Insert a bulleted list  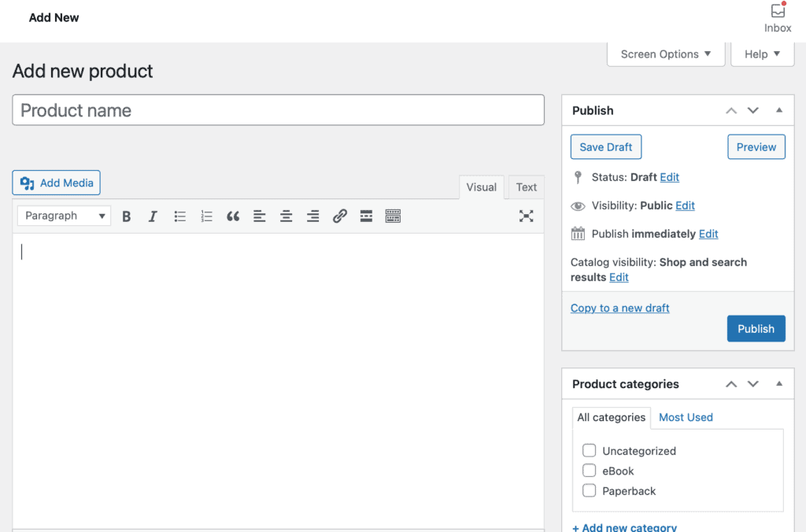[179, 216]
